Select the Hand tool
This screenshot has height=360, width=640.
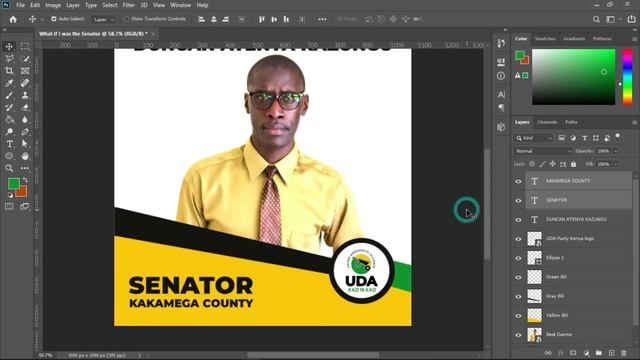click(x=25, y=156)
